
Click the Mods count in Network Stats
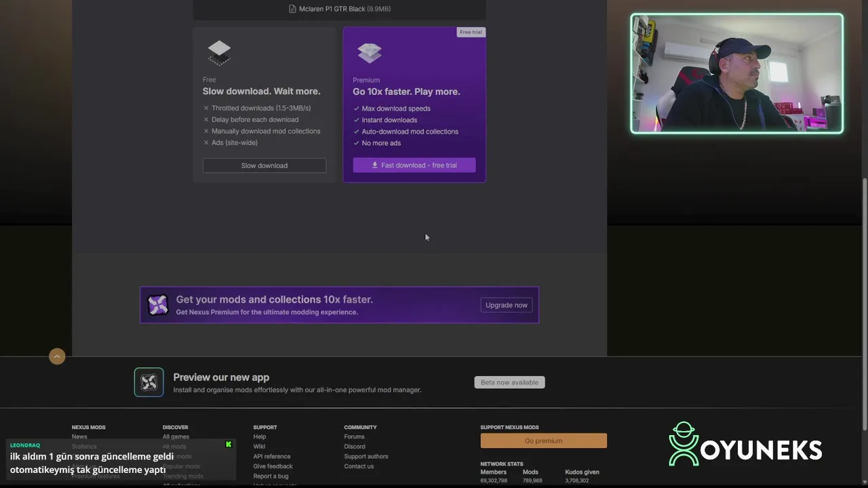pos(532,481)
